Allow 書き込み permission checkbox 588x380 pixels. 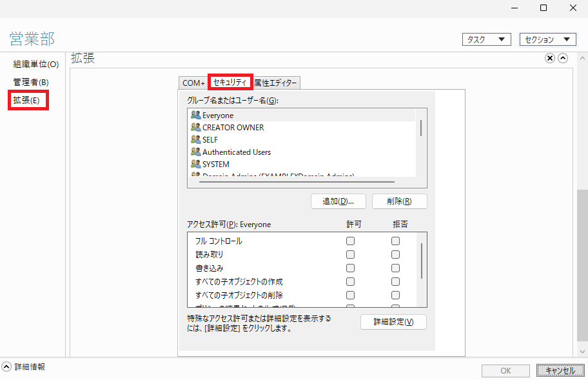point(350,268)
